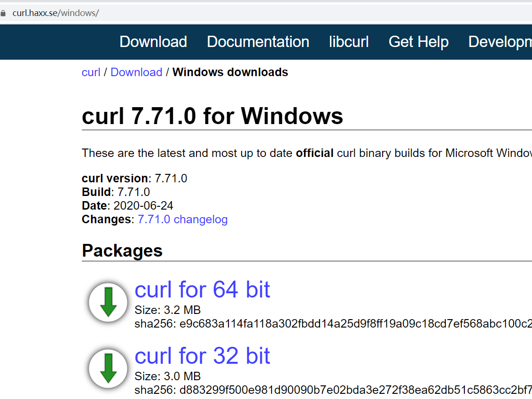This screenshot has height=399, width=532.
Task: Open the Documentation menu
Action: click(x=258, y=42)
